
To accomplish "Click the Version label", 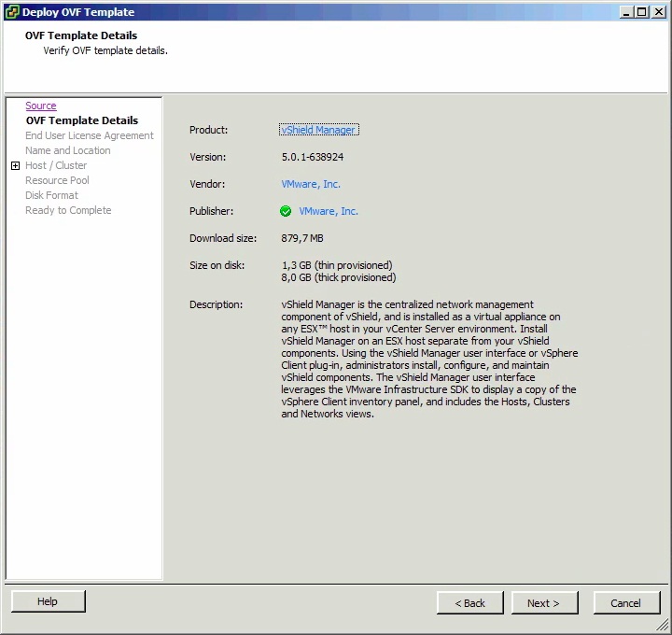I will click(x=208, y=157).
